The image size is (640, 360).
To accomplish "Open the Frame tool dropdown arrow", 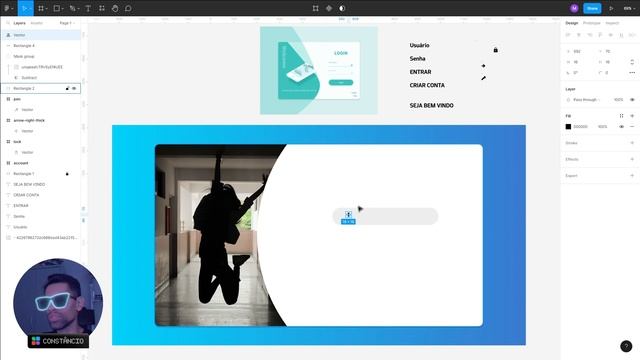I will tap(47, 9).
